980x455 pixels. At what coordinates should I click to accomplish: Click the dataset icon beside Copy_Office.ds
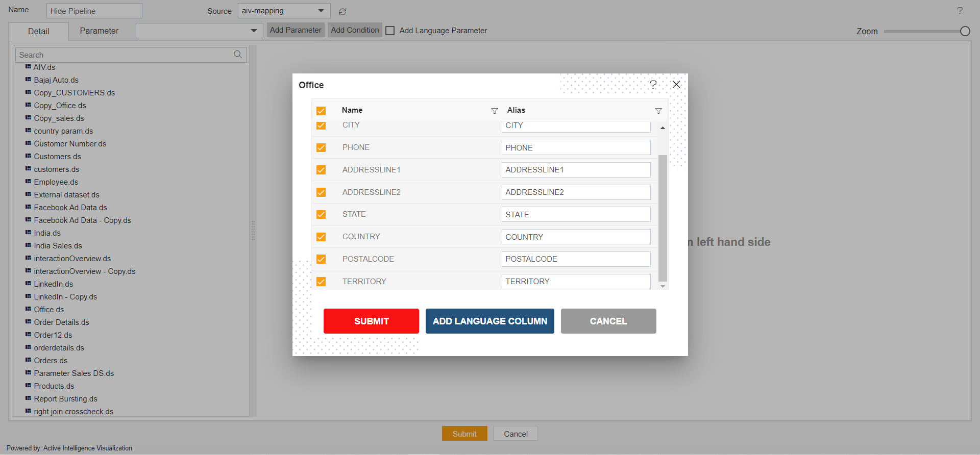pyautogui.click(x=28, y=105)
